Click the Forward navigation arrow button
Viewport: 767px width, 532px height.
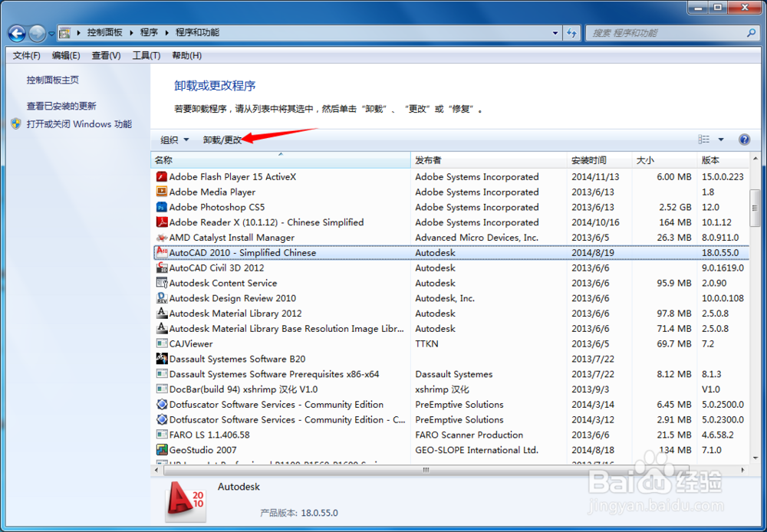37,33
